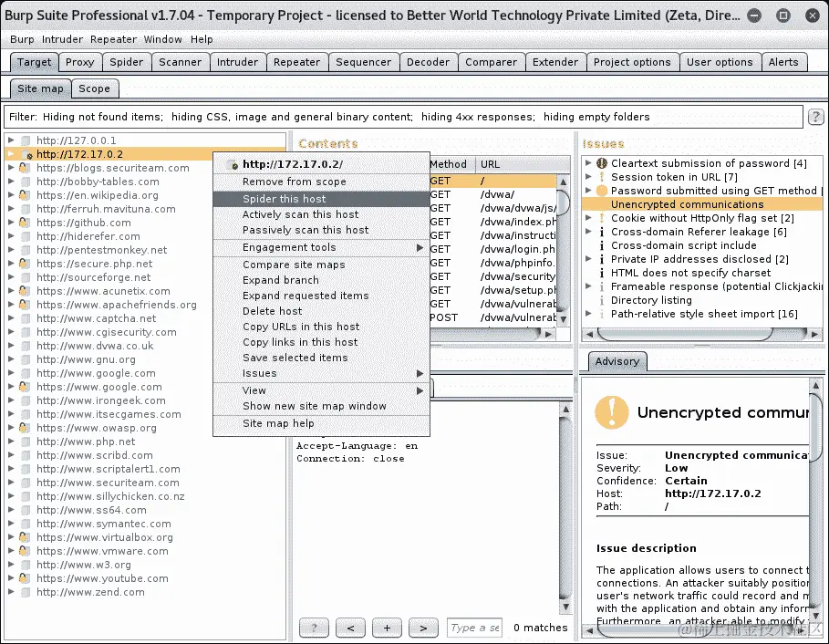Image resolution: width=829 pixels, height=644 pixels.
Task: Select the Frameable response issue row
Action: click(x=702, y=286)
